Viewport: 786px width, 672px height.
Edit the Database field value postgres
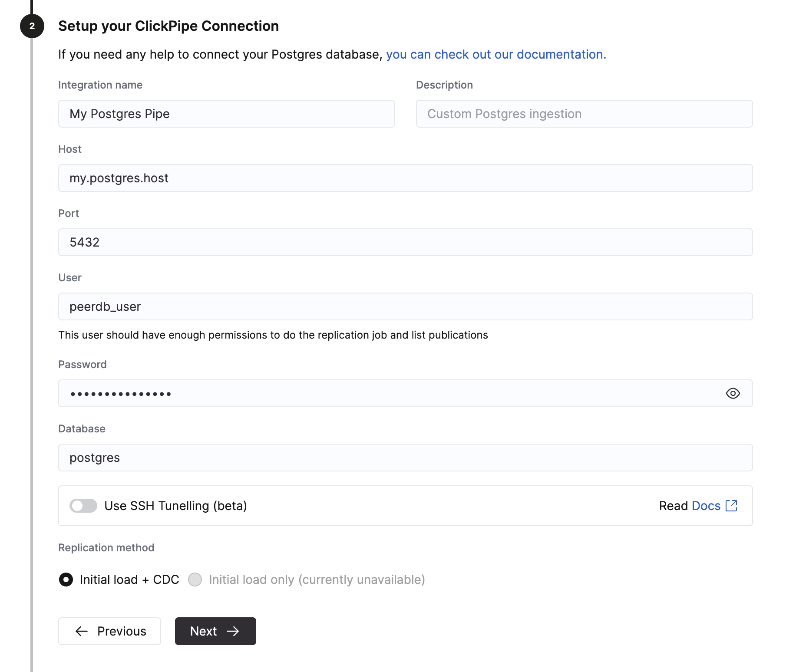point(405,458)
